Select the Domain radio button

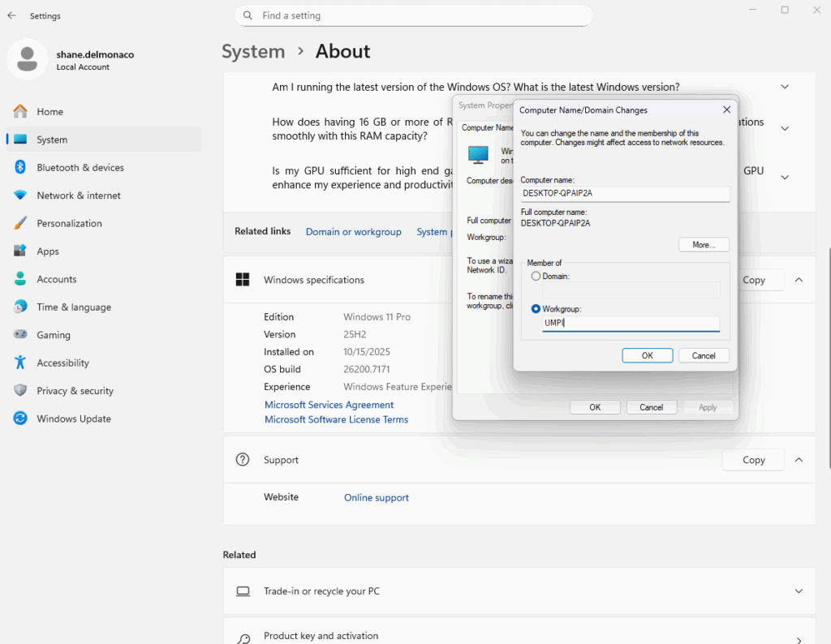(x=536, y=277)
